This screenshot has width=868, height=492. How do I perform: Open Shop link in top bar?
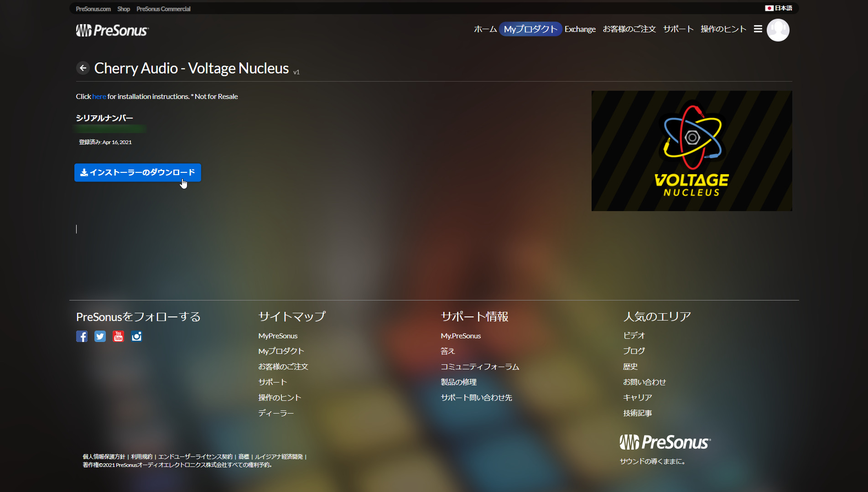point(123,9)
